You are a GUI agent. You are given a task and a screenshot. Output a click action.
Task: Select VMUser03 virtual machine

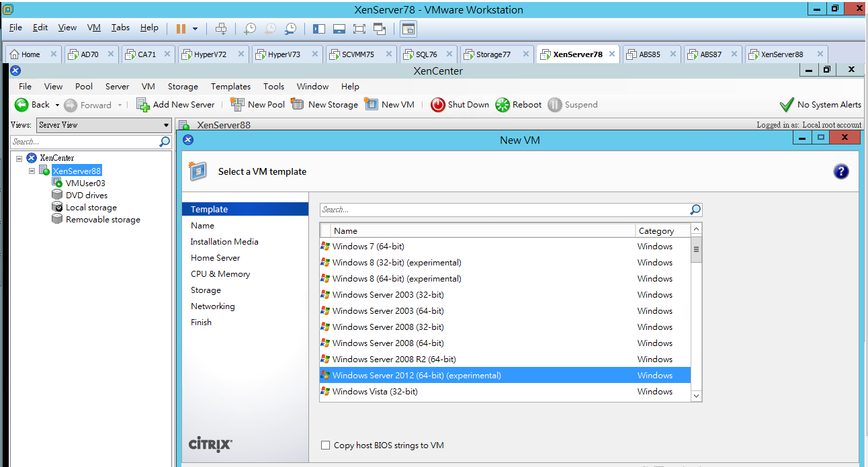pyautogui.click(x=85, y=183)
